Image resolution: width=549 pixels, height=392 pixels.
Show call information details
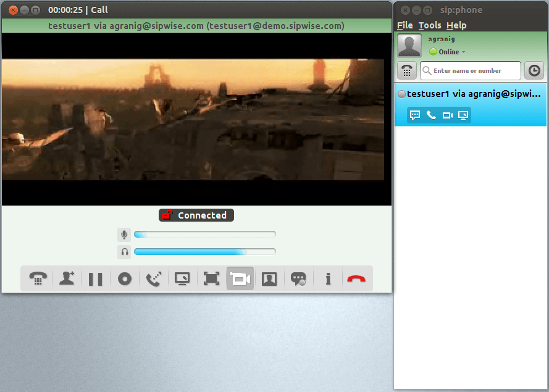pos(328,279)
